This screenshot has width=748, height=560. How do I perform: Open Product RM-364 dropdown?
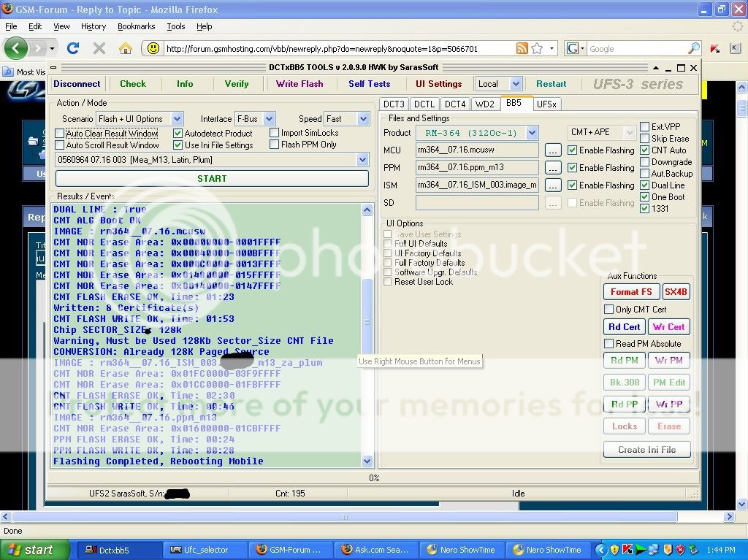[533, 133]
